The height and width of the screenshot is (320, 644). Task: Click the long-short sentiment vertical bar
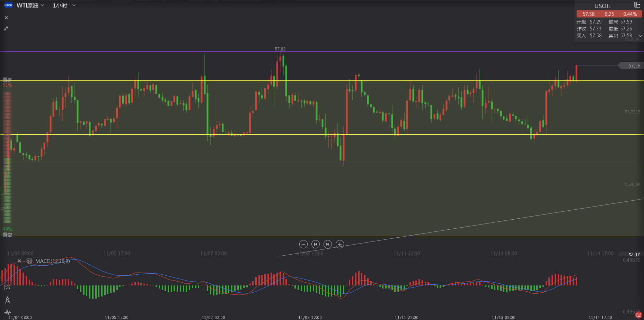[7, 158]
